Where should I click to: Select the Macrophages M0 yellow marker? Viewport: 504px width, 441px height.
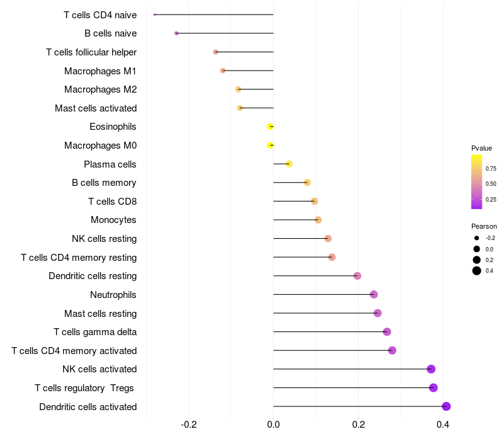point(270,146)
